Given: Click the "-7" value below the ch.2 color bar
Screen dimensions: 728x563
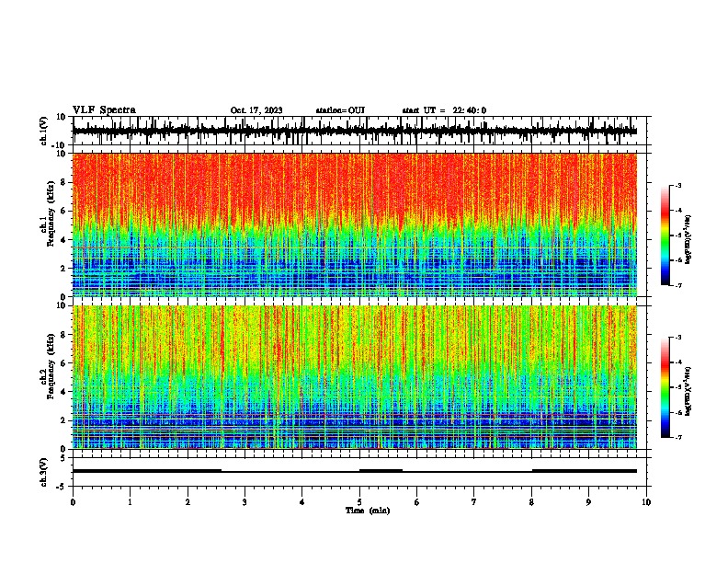Looking at the screenshot, I should pos(677,438).
